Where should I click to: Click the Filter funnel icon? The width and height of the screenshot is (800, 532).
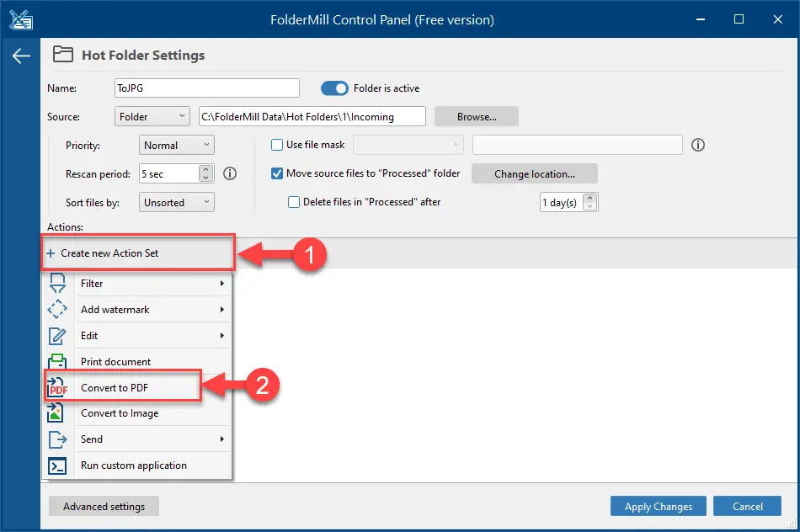pyautogui.click(x=57, y=283)
